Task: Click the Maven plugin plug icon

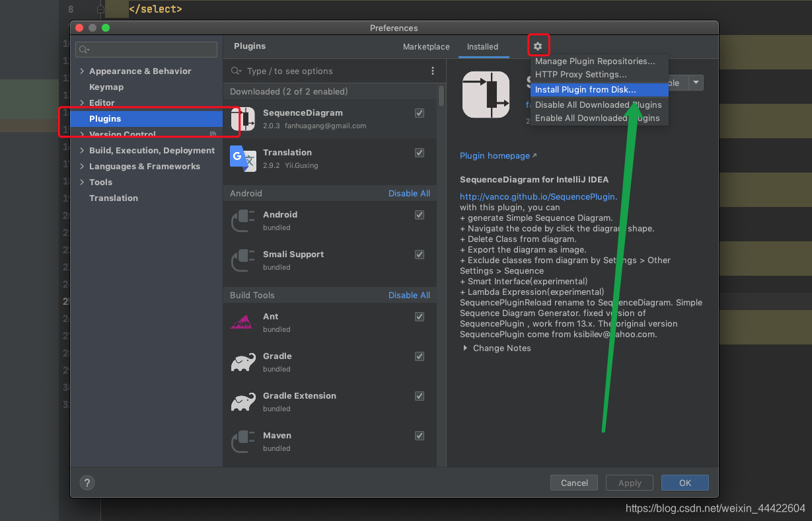Action: pyautogui.click(x=243, y=442)
